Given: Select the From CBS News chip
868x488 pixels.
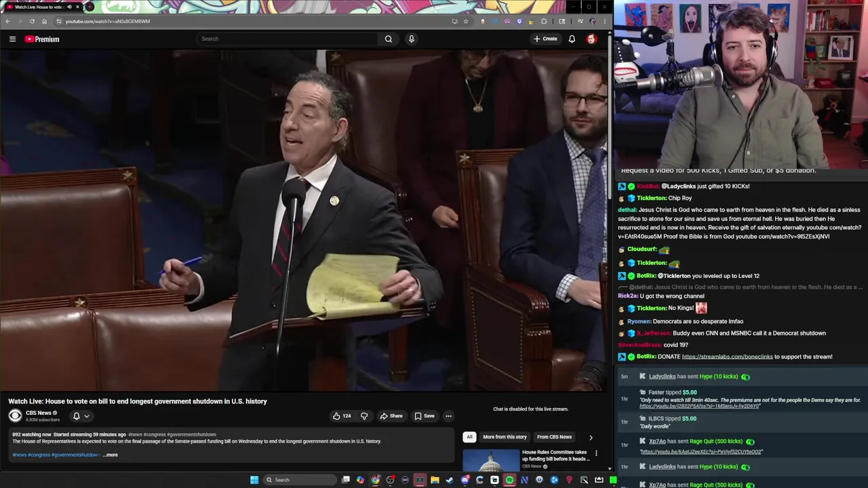Looking at the screenshot, I should coord(554,437).
